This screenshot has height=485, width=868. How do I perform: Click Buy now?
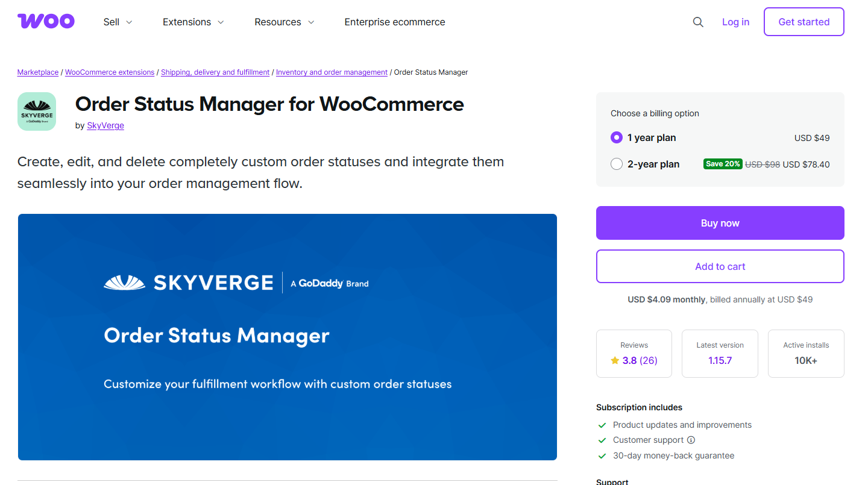coord(720,223)
